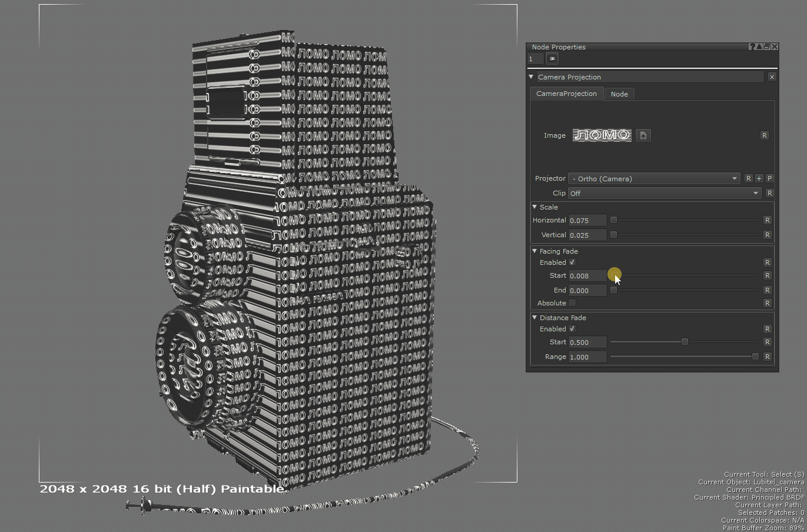The width and height of the screenshot is (807, 532).
Task: Collapse the Scale section
Action: 534,207
